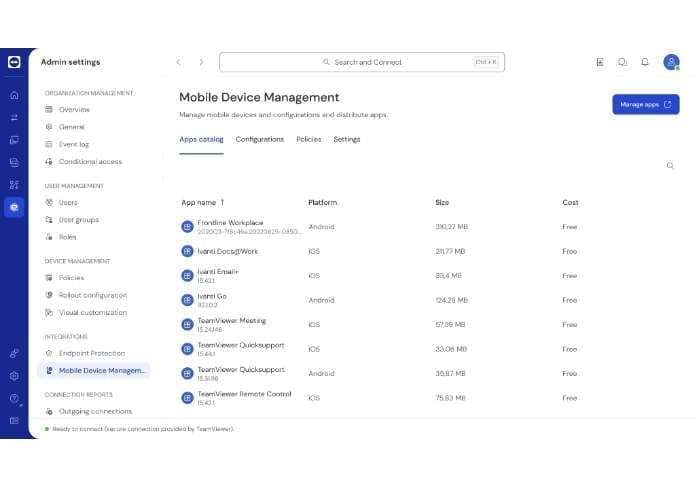
Task: Click the Conditional access sidebar icon
Action: [49, 162]
